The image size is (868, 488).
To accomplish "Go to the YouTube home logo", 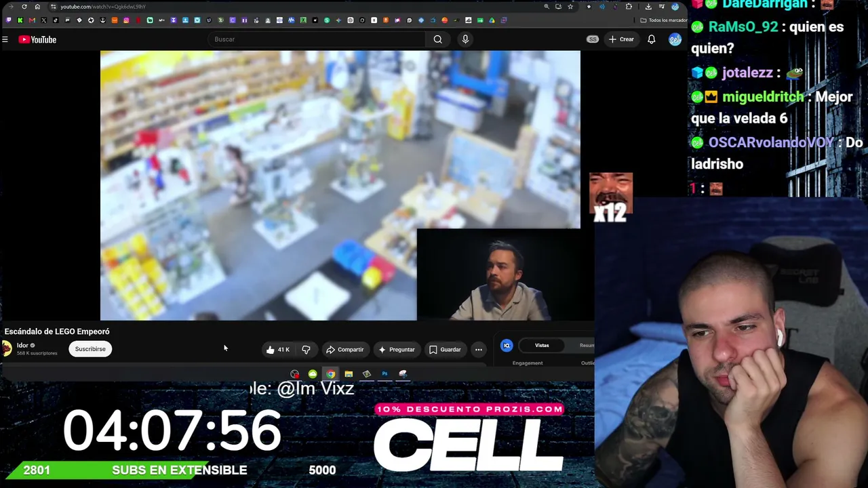I will click(37, 39).
